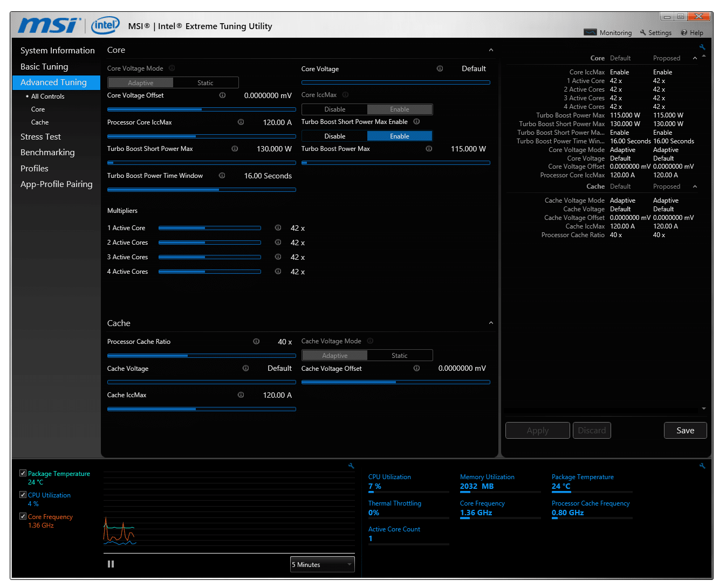Screen dimensions: 726x588
Task: Open info icon for Core Voltage Mode
Action: tap(172, 68)
